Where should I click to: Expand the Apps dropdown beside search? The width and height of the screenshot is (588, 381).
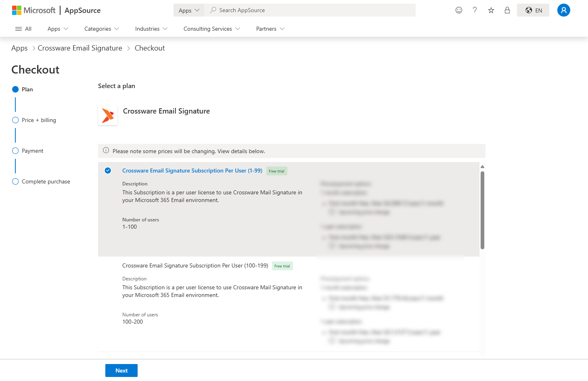189,11
